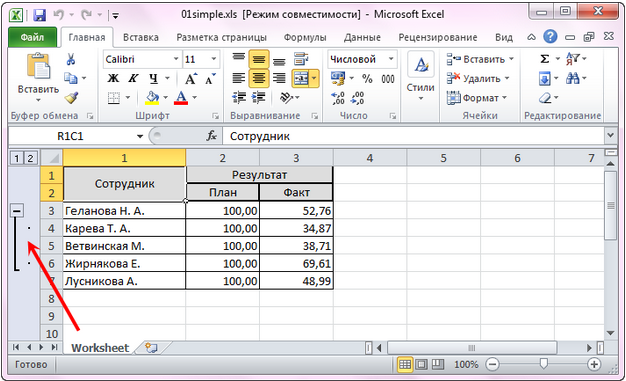Apply percent style
The image size is (626, 381).
(367, 79)
